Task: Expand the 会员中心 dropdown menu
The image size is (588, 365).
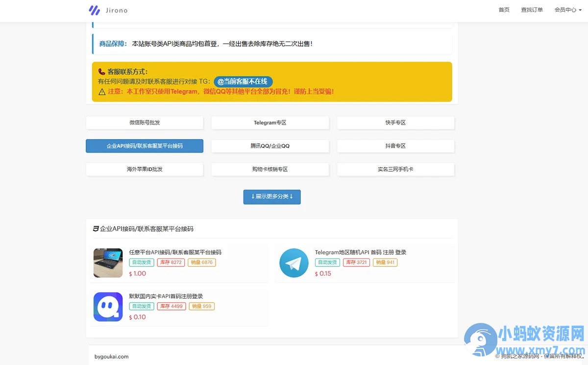Action: coord(568,10)
